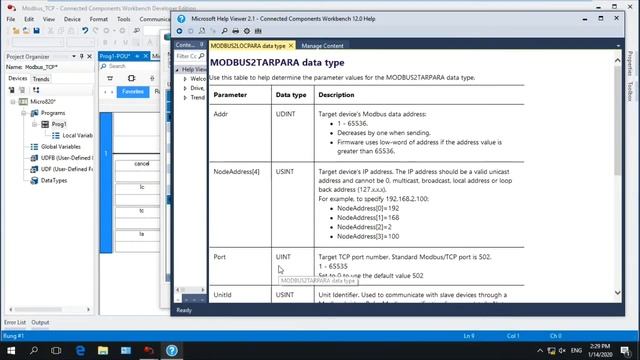Viewport: 640px width, 360px height.
Task: Click volume icon in system tray
Action: point(562,351)
